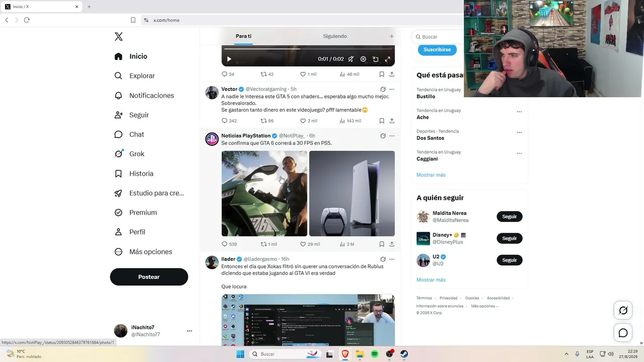The width and height of the screenshot is (644, 362).
Task: Go to Inicio in the sidebar
Action: pyautogui.click(x=131, y=56)
